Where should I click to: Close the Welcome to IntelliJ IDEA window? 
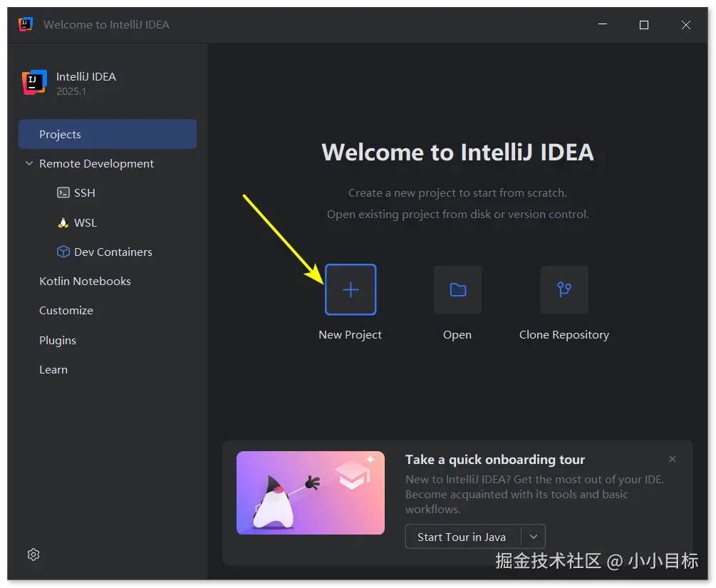point(686,25)
